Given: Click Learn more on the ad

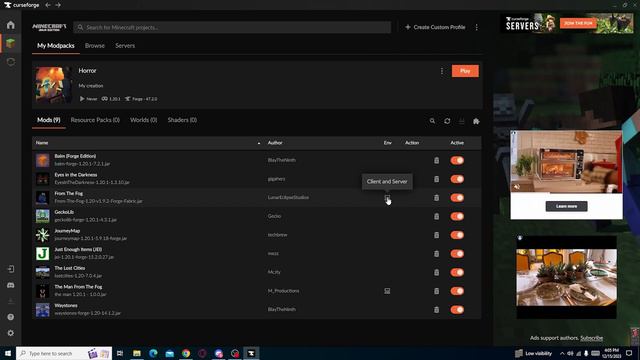Looking at the screenshot, I should (566, 206).
